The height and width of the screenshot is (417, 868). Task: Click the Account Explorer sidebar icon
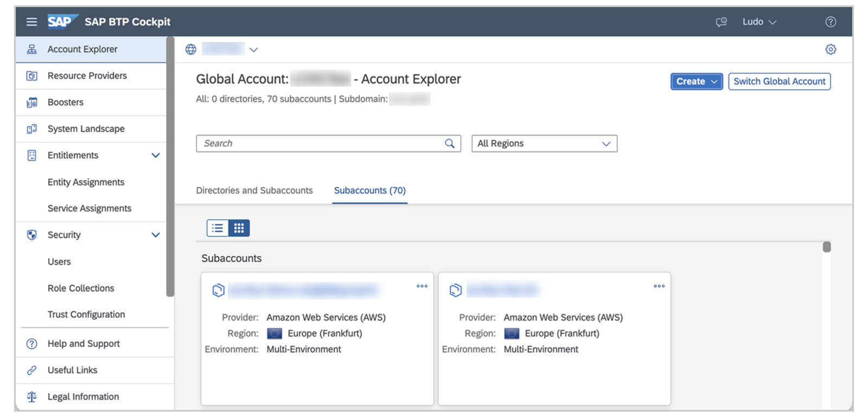32,49
